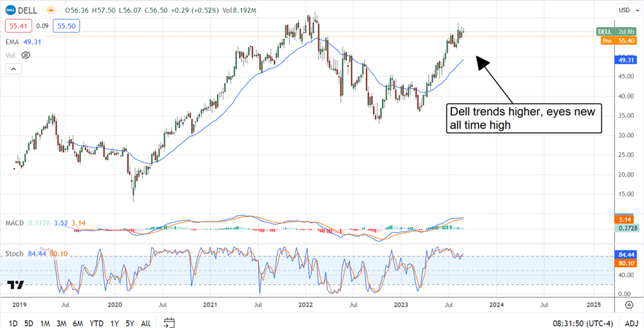
Task: Set the time range to YTD
Action: 96,323
